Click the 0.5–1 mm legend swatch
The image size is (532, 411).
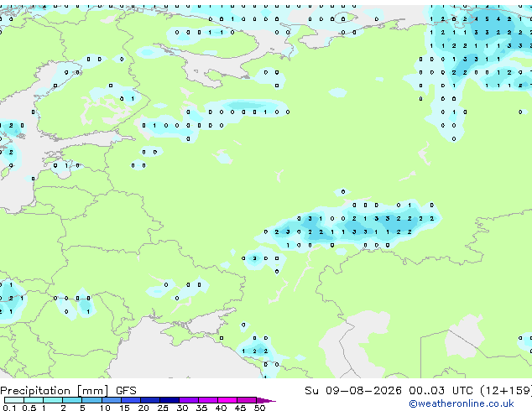(34, 400)
